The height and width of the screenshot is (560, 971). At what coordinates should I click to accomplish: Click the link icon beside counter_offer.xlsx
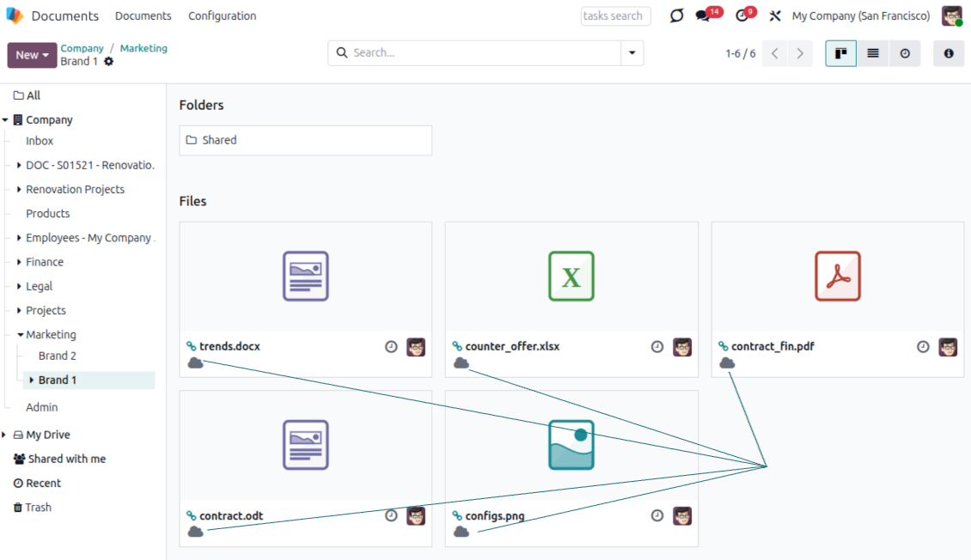click(x=457, y=346)
